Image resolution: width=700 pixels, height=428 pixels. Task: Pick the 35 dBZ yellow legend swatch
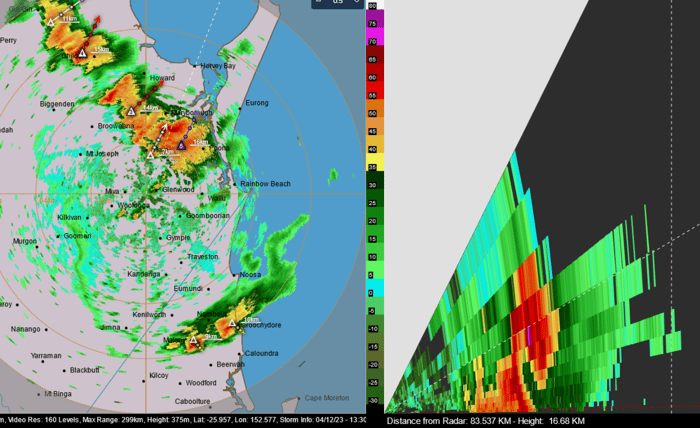point(375,162)
